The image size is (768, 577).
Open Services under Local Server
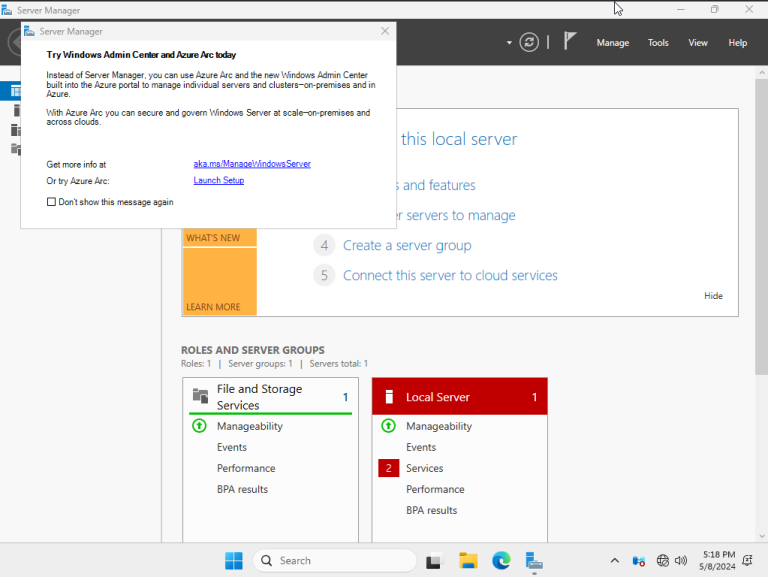(424, 468)
